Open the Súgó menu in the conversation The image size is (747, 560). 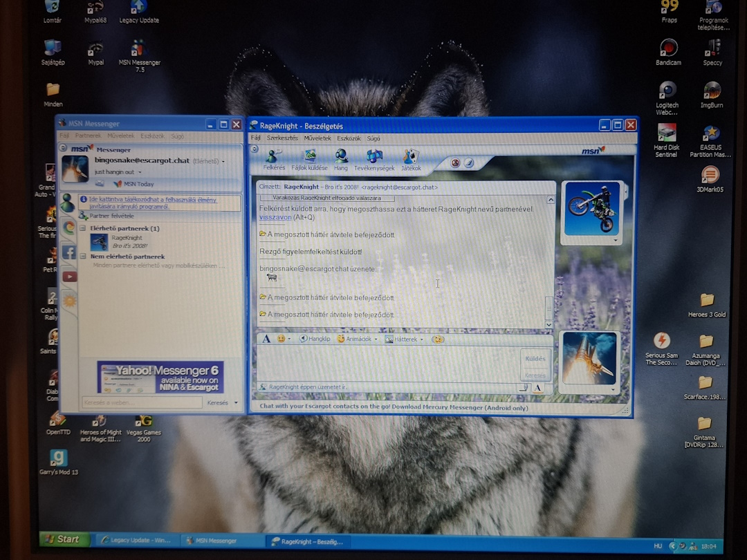click(373, 138)
